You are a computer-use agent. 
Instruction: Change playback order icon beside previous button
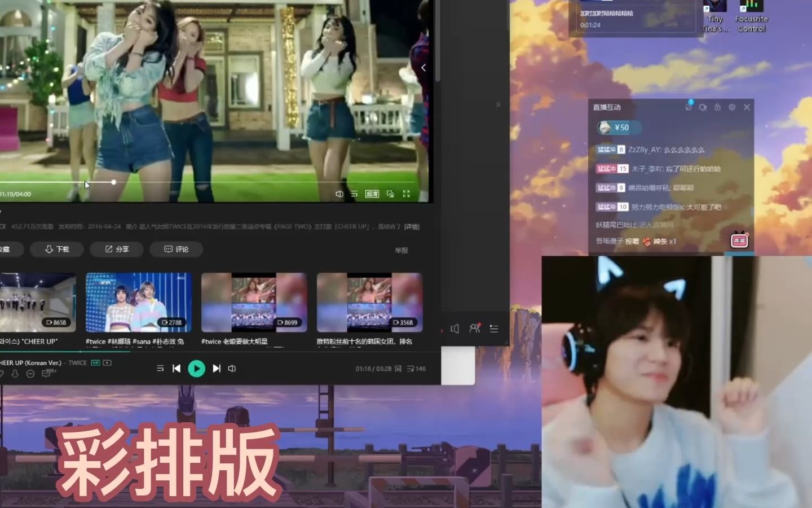pos(160,369)
